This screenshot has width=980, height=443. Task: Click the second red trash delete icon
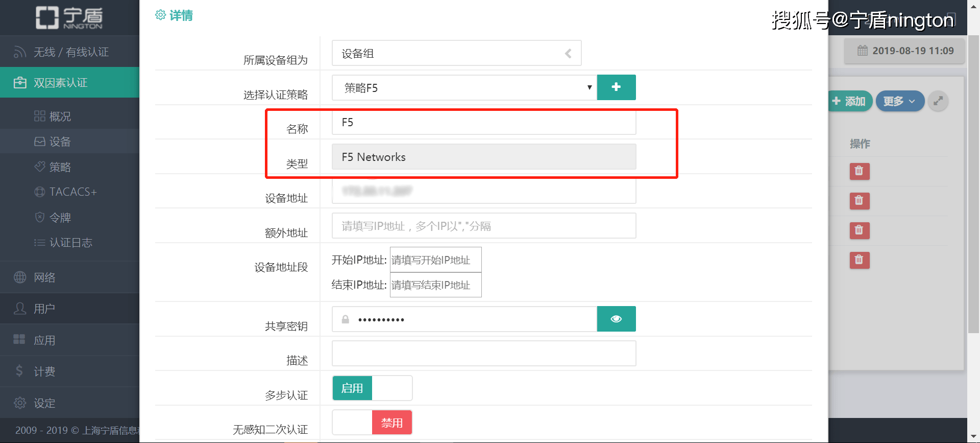(860, 201)
